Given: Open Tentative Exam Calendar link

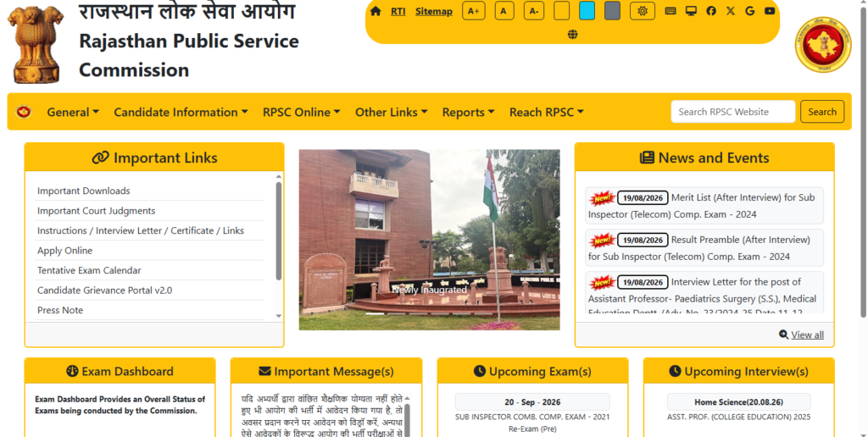Looking at the screenshot, I should (89, 270).
